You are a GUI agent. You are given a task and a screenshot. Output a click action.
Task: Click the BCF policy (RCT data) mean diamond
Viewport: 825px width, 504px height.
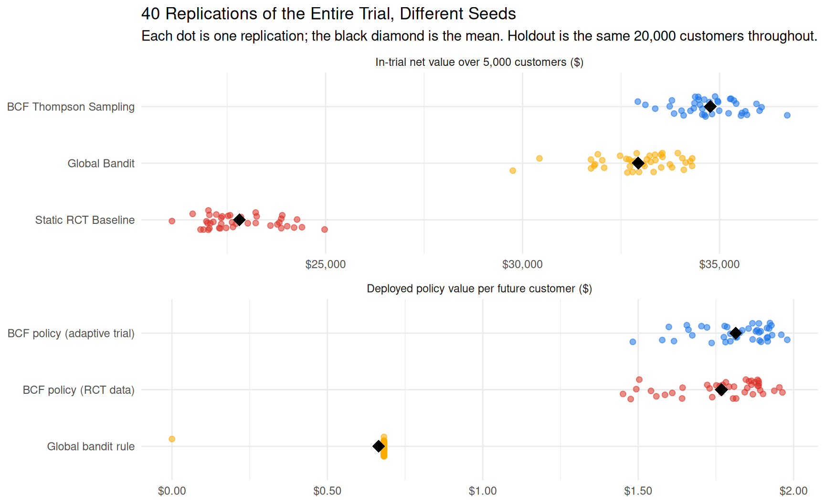pos(721,390)
